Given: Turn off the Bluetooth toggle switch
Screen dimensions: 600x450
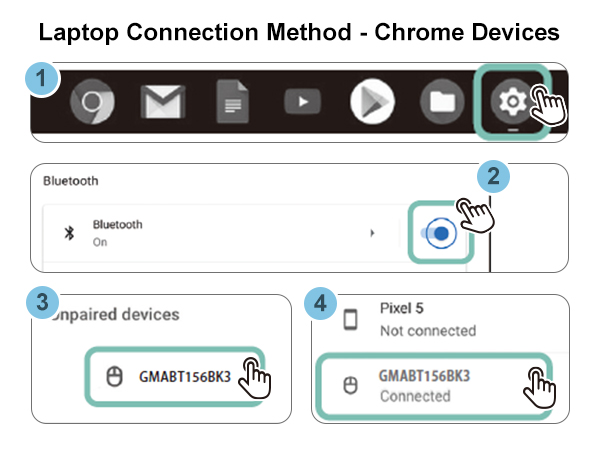Looking at the screenshot, I should pyautogui.click(x=439, y=233).
